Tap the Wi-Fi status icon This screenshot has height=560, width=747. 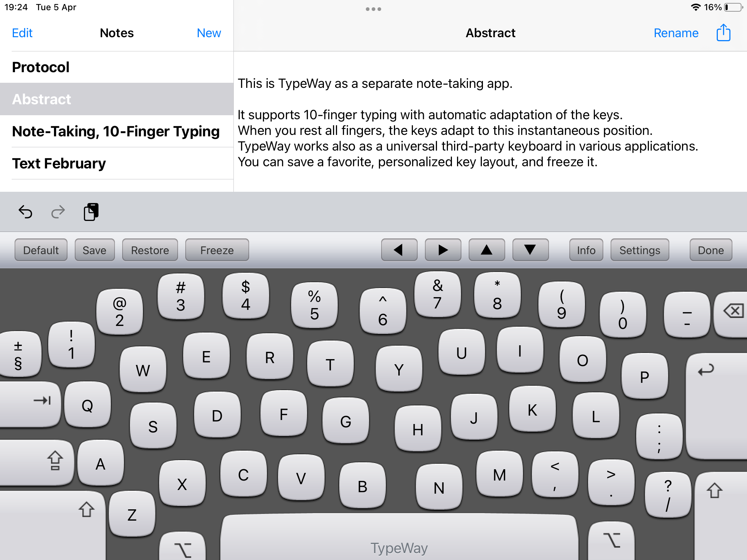(696, 7)
